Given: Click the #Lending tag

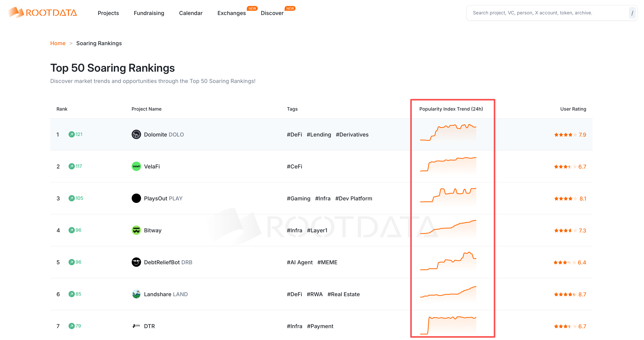Looking at the screenshot, I should pyautogui.click(x=319, y=135).
